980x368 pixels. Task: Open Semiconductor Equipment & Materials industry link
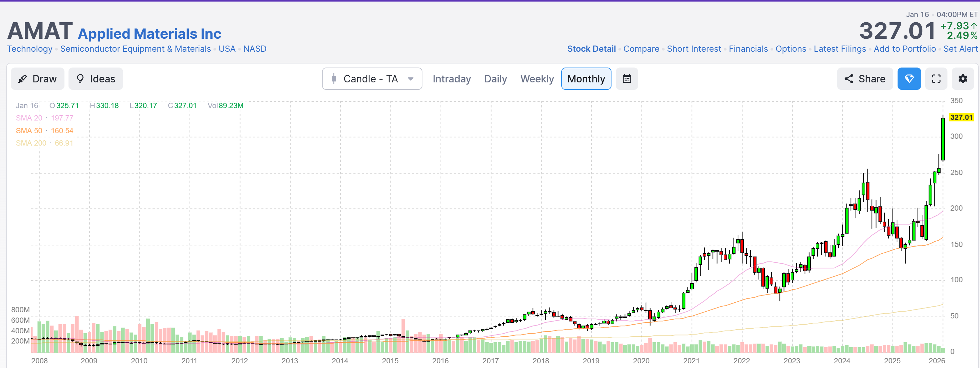pyautogui.click(x=135, y=49)
